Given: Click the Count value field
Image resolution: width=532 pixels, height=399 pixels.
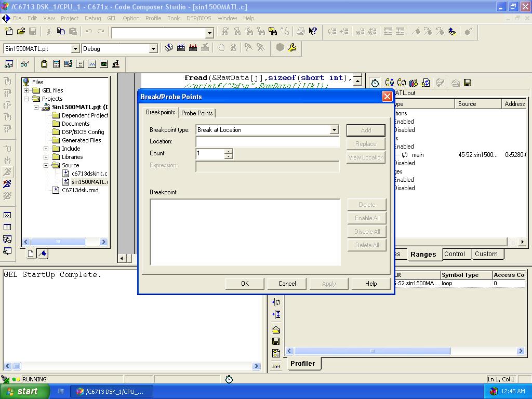Looking at the screenshot, I should tap(210, 154).
